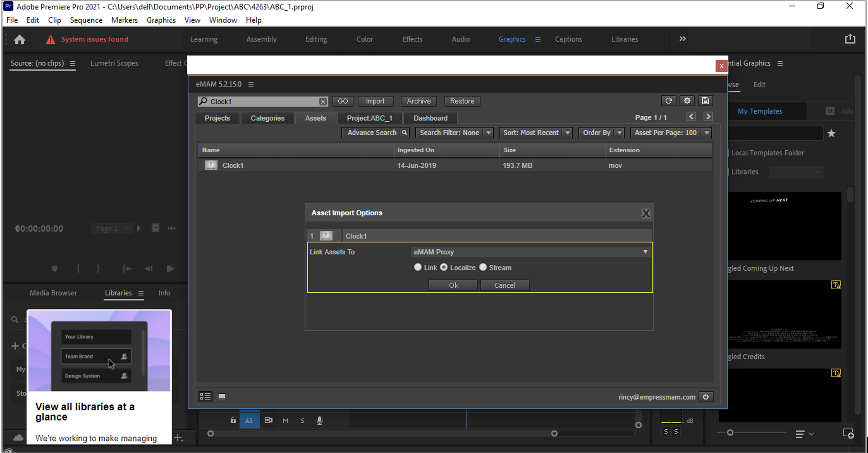The image size is (868, 453).
Task: Adjust the template thumbnail size slider
Action: click(730, 432)
